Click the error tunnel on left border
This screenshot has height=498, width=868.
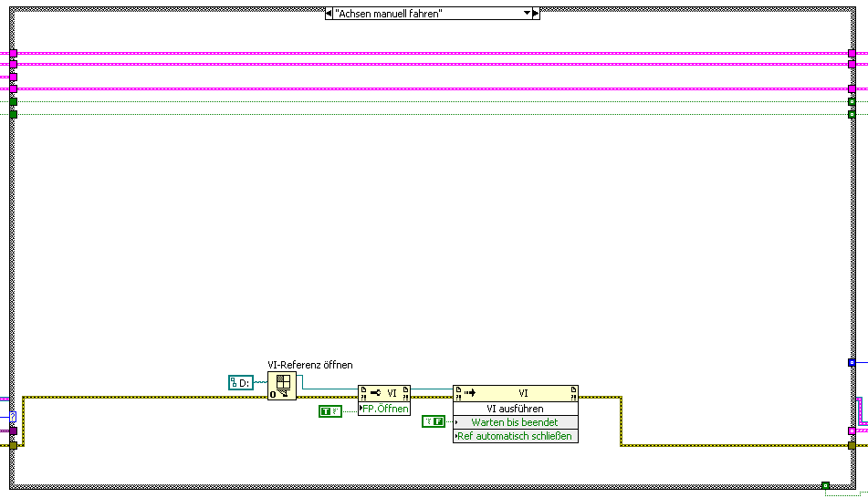coord(14,445)
